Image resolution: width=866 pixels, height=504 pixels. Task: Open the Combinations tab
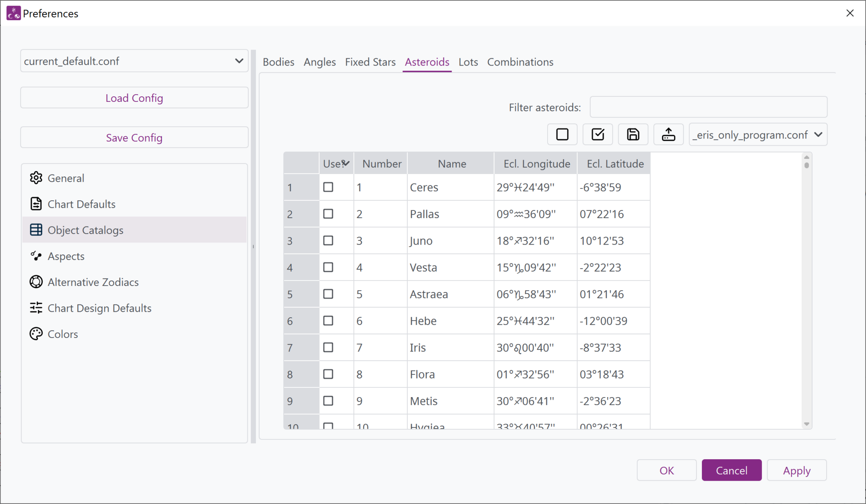520,62
